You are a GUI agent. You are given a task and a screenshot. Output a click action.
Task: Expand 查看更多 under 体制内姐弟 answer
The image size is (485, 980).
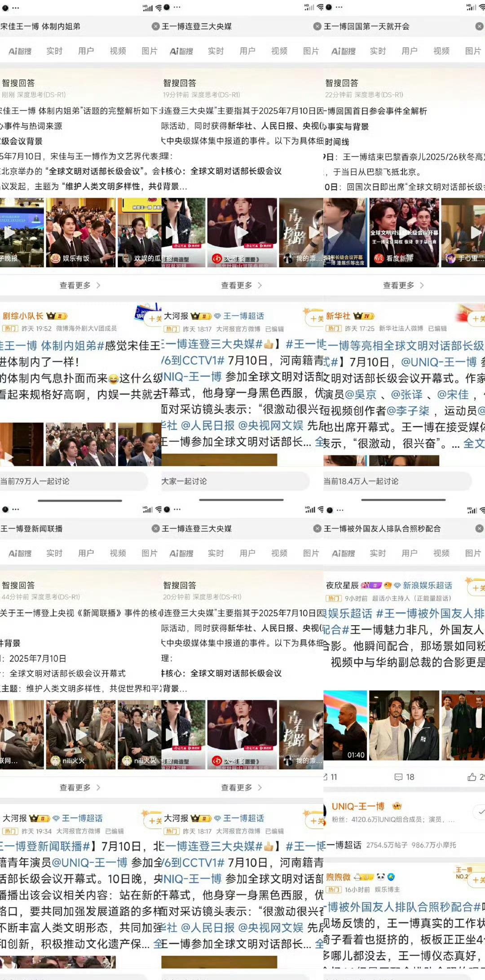(x=80, y=285)
